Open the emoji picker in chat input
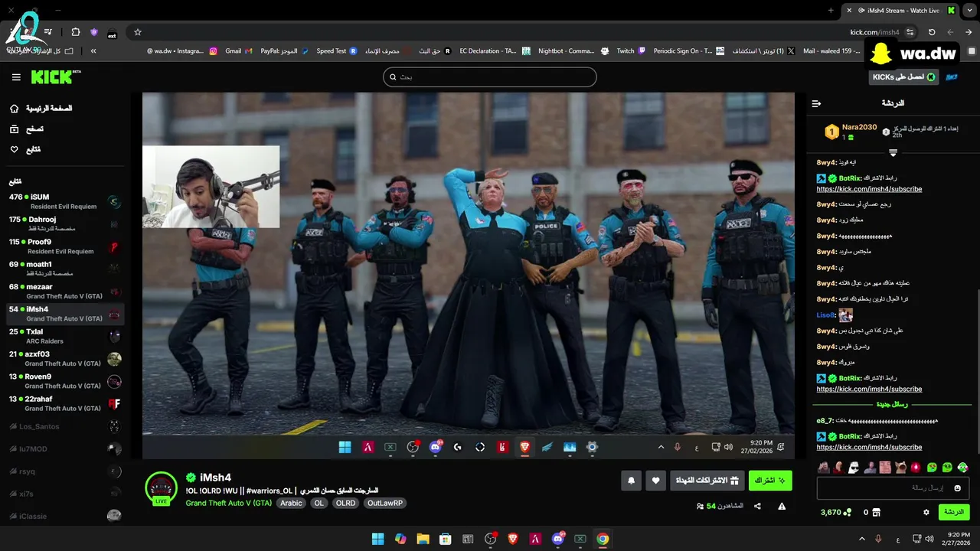Image resolution: width=980 pixels, height=551 pixels. tap(957, 487)
